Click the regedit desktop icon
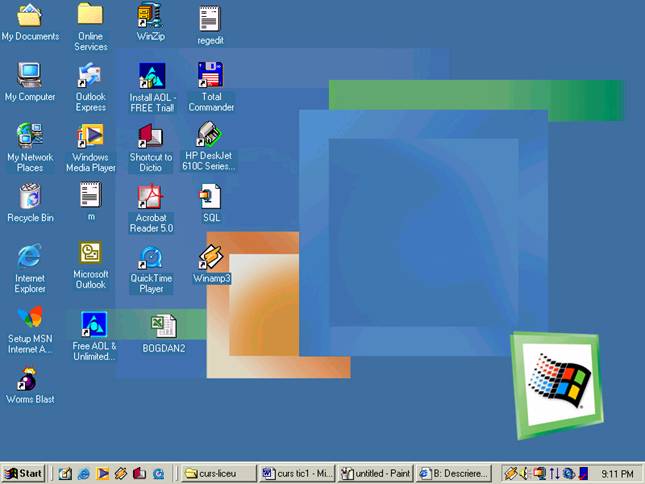This screenshot has width=645, height=484. click(x=210, y=18)
